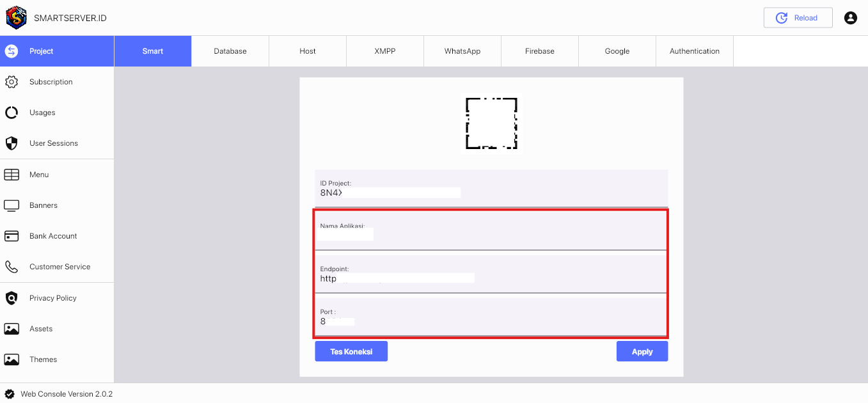Screen dimensions: 868x403
Task: Click the Endpoint input field
Action: (397, 278)
